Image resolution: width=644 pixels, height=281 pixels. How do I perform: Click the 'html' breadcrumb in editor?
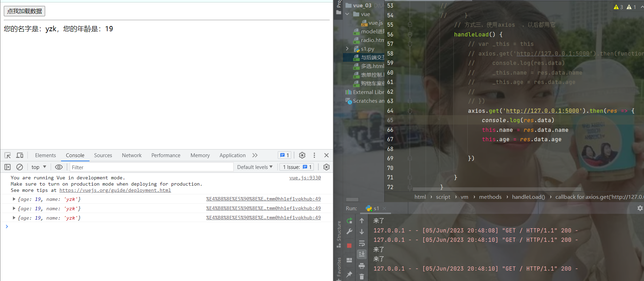[x=420, y=197]
